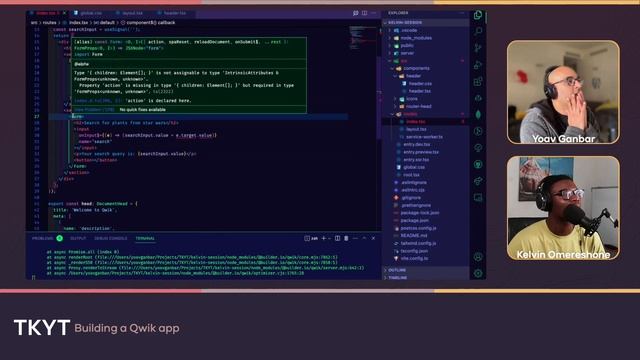The image size is (640, 360).
Task: Open the editor more actions ellipsis
Action: 373,13
